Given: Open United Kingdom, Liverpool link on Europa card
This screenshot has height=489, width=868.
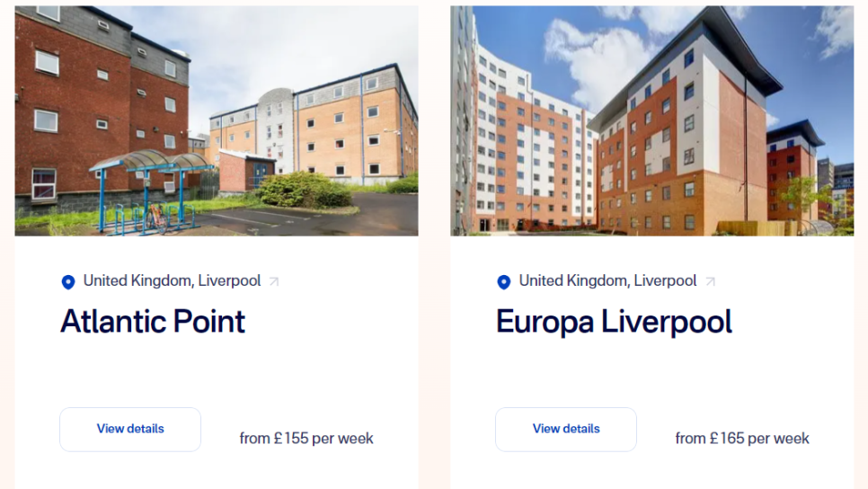Looking at the screenshot, I should [607, 280].
